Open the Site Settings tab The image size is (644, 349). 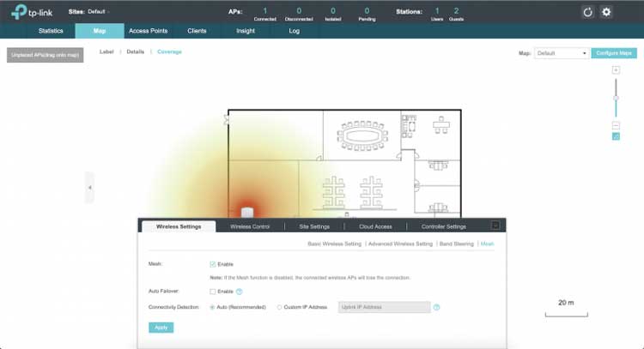click(x=313, y=226)
